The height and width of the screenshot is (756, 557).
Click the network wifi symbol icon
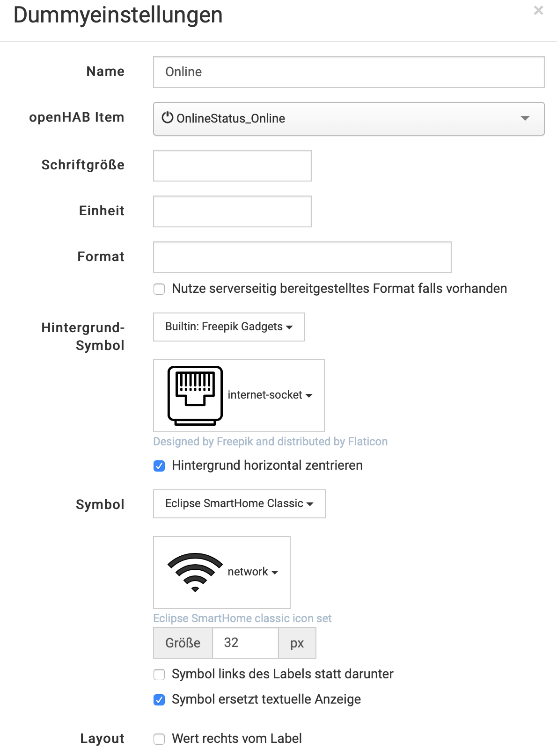pos(195,572)
